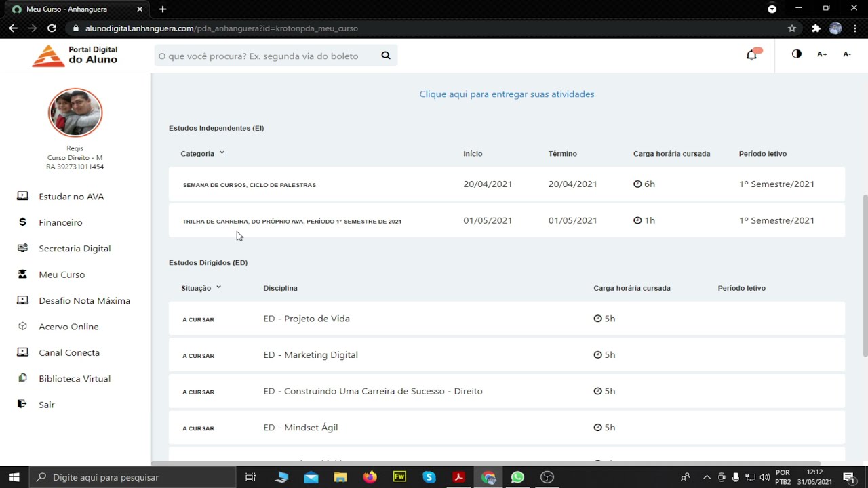Click the Acervo Online cube icon
Viewport: 868px width, 488px height.
pyautogui.click(x=22, y=326)
